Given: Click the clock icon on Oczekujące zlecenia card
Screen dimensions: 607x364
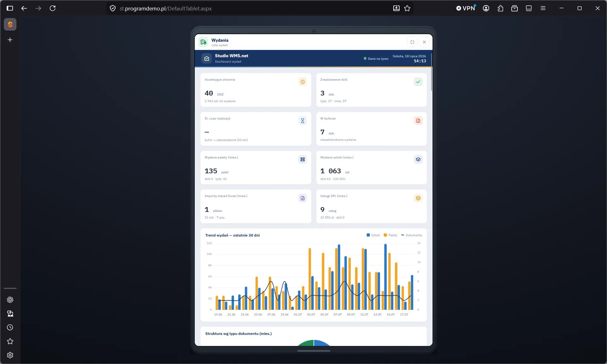Looking at the screenshot, I should click(302, 82).
